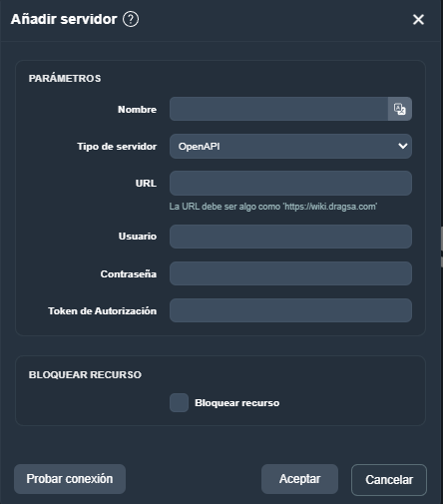Focus the Contraseña field

[x=290, y=273]
